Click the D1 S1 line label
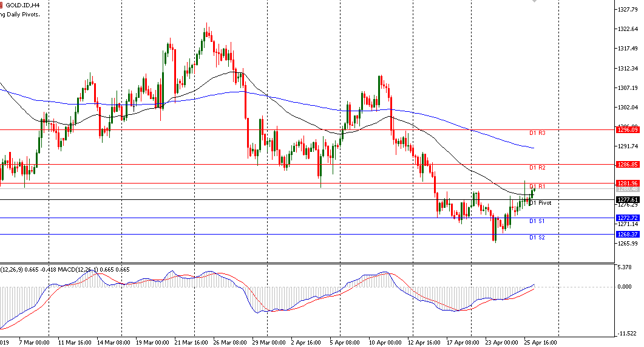 point(537,221)
